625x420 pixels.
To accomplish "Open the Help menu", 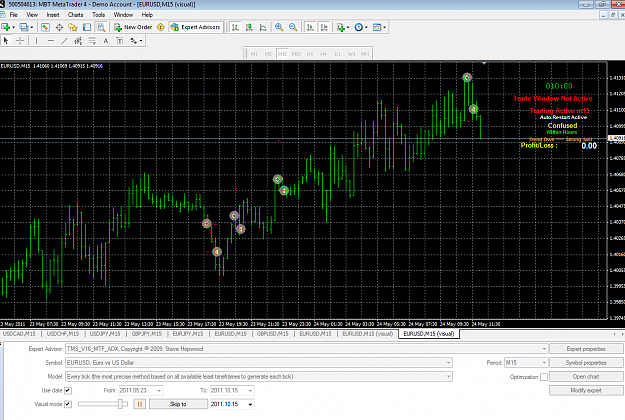I will (x=147, y=15).
